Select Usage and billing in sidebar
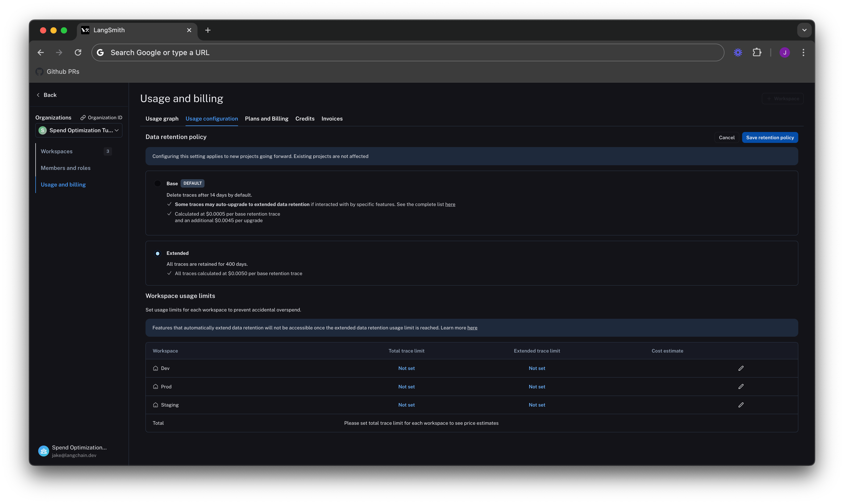 pos(63,185)
